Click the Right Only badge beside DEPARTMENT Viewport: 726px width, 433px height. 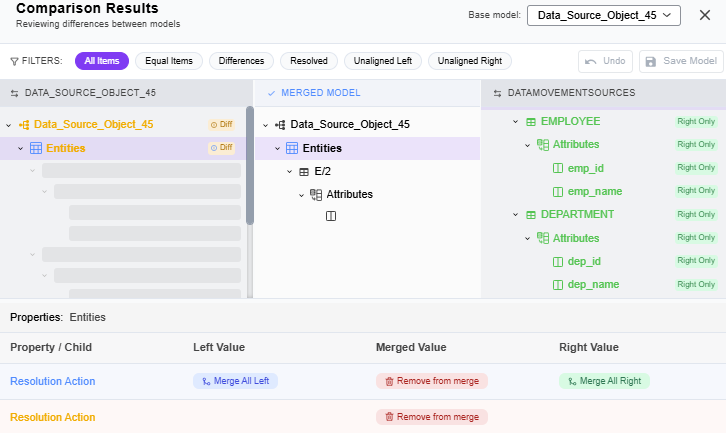tap(696, 214)
